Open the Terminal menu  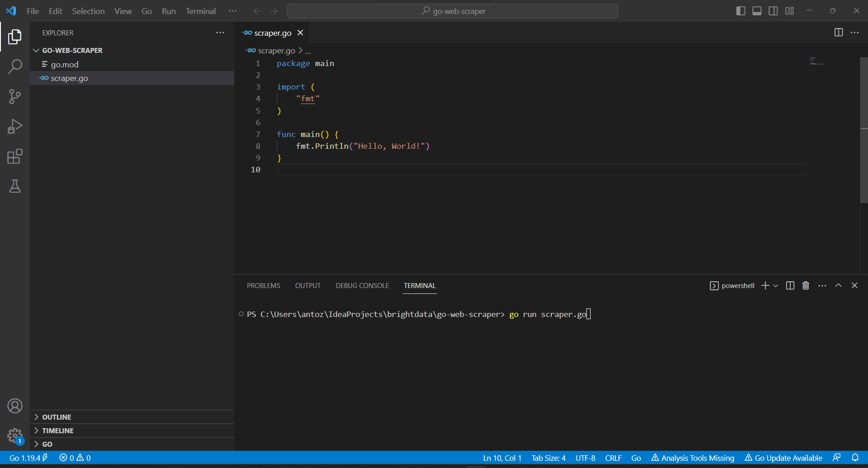tap(200, 11)
